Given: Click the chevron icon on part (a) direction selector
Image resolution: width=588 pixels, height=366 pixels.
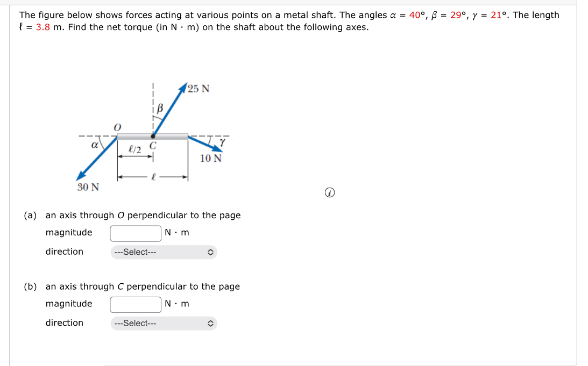Looking at the screenshot, I should pos(210,252).
